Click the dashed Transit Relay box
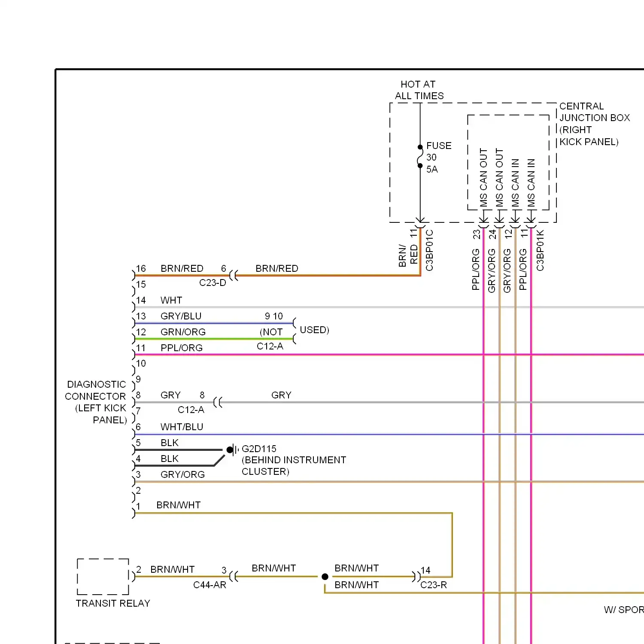644x644 pixels. pos(103,577)
